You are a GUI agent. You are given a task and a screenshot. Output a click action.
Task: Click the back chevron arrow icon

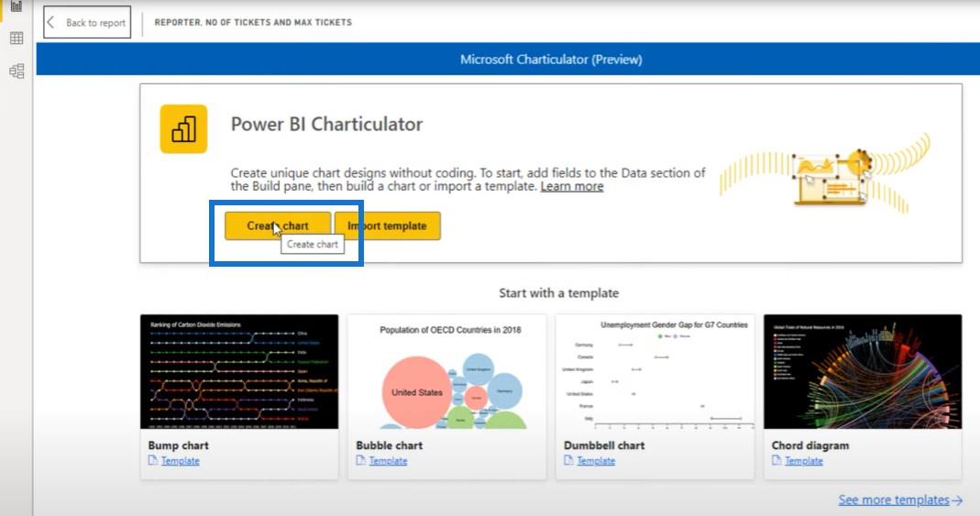[51, 23]
